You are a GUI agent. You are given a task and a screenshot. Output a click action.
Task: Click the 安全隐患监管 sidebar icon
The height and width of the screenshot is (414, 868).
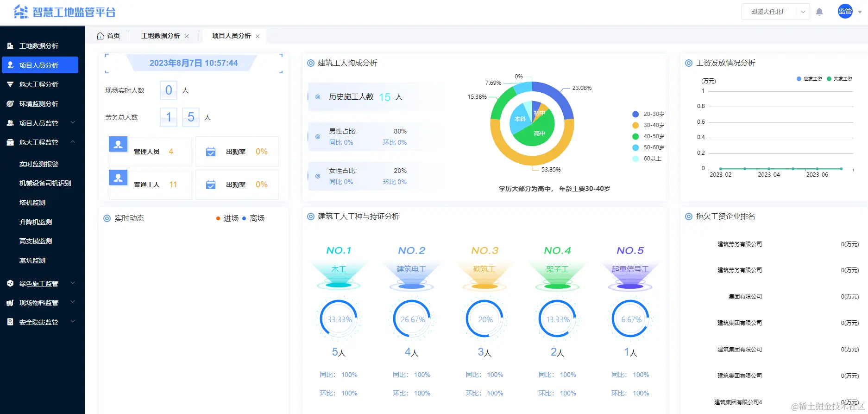click(x=10, y=322)
